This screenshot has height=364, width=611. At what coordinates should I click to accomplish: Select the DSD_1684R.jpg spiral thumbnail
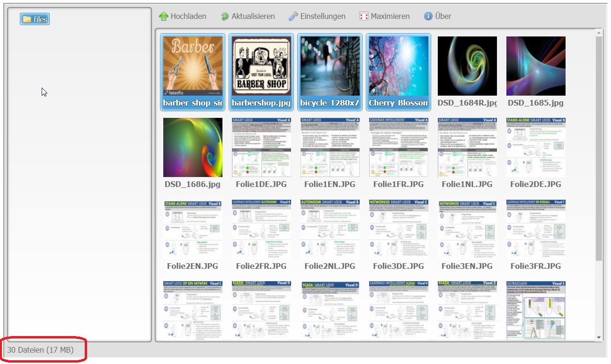(x=467, y=66)
